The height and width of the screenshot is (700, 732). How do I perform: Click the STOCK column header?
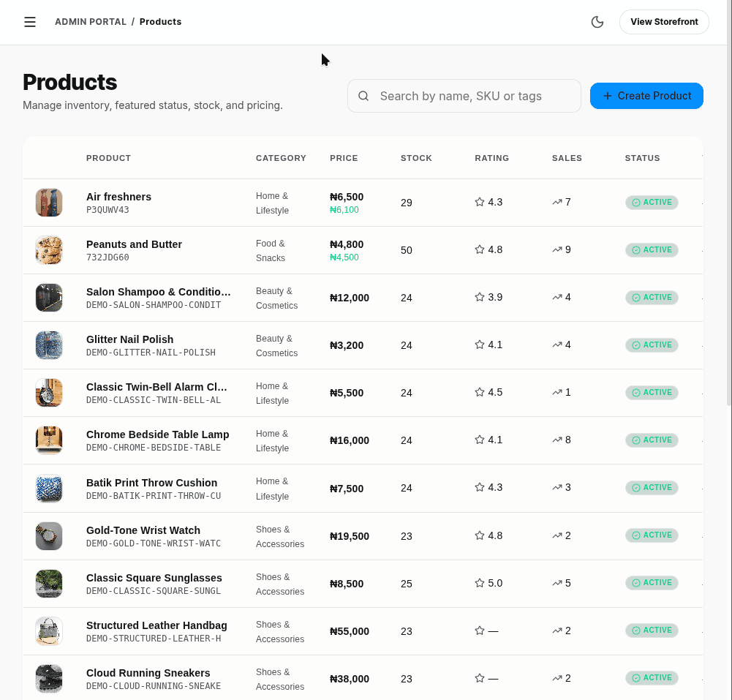click(416, 158)
